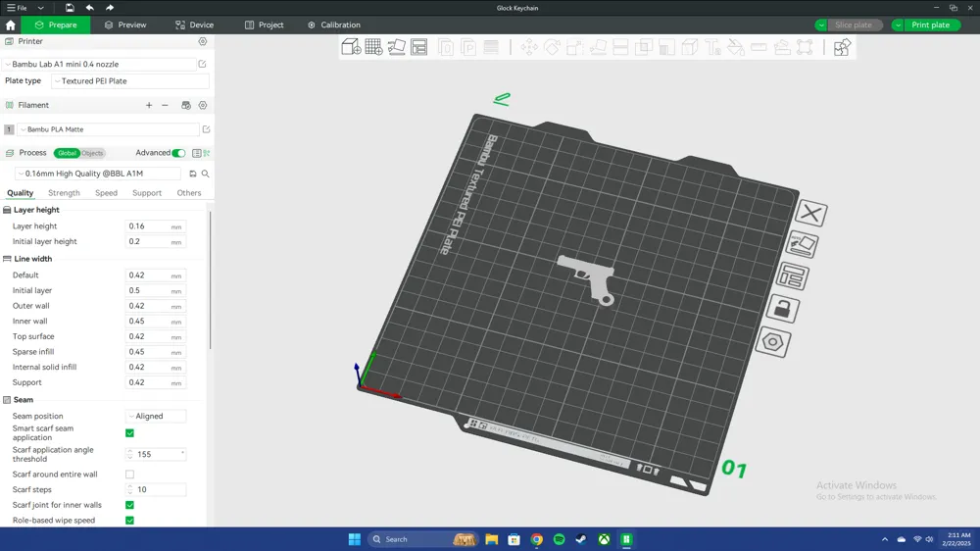Switch process scope to Objects
This screenshot has height=551, width=980.
coord(92,153)
